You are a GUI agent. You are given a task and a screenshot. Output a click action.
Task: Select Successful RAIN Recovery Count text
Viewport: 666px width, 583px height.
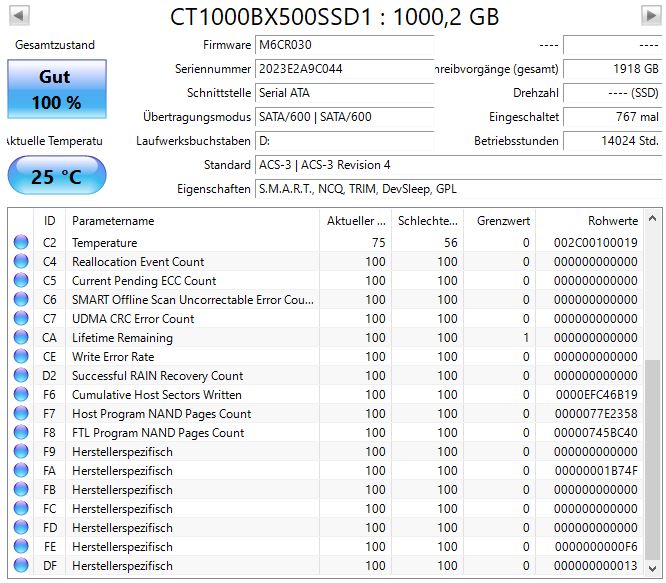point(158,376)
